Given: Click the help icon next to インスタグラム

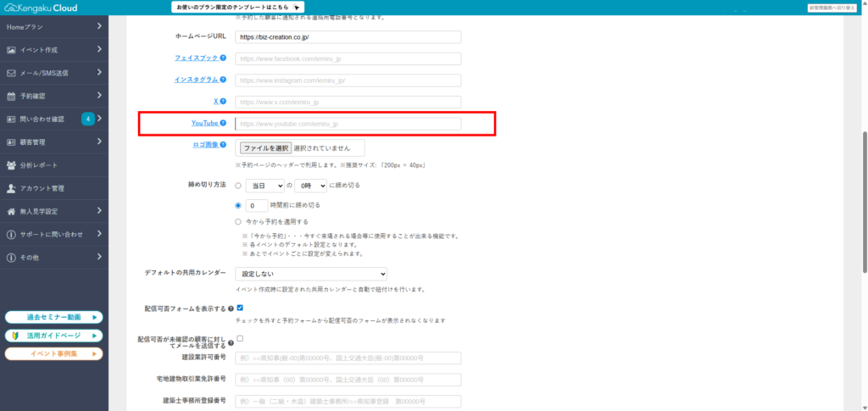Looking at the screenshot, I should [x=223, y=80].
